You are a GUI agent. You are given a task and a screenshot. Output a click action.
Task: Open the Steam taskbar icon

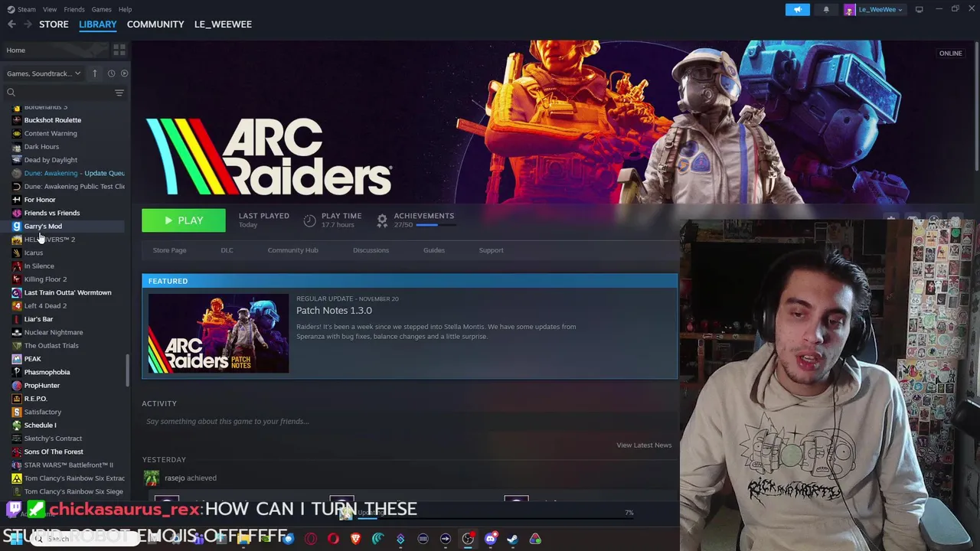[x=512, y=539]
